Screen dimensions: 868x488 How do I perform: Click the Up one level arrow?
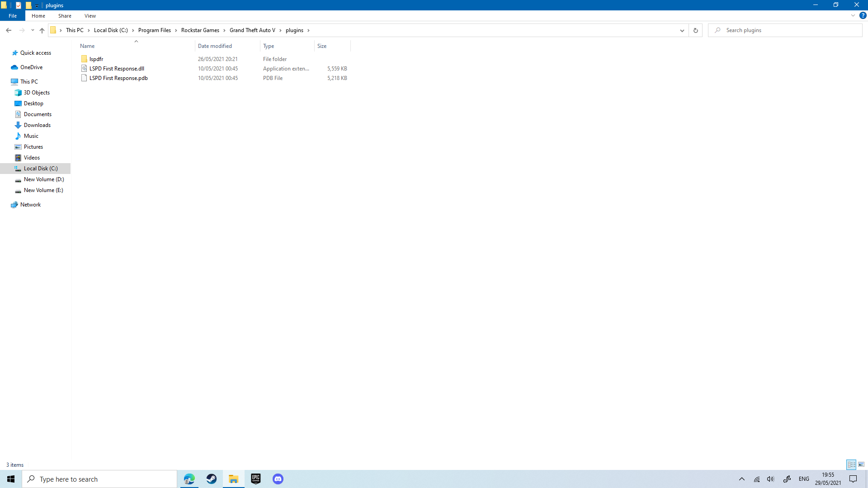(42, 30)
